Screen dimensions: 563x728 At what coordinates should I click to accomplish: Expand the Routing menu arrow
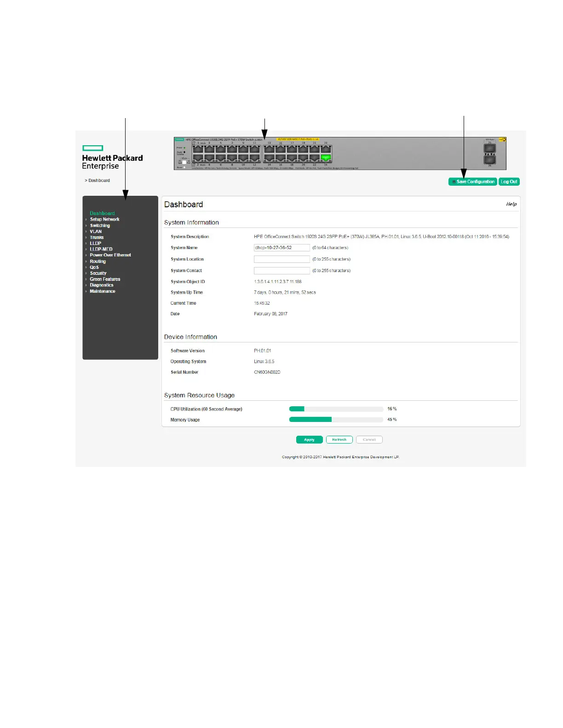point(86,262)
